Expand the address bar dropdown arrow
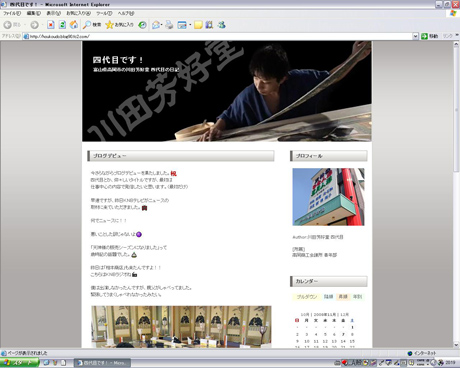 coord(415,36)
